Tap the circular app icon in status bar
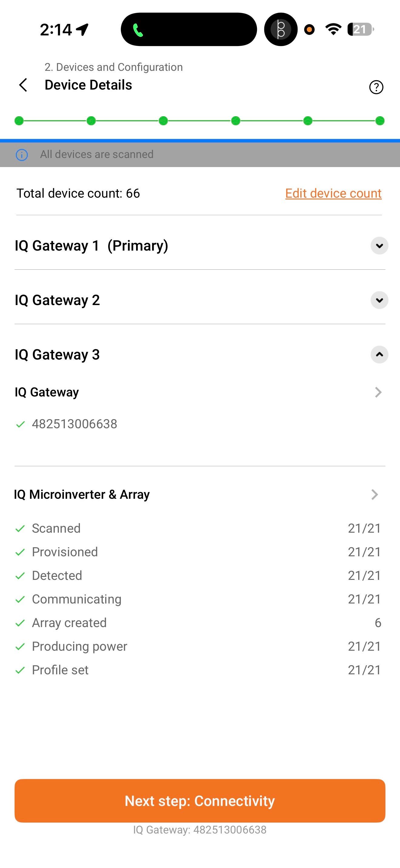 (x=281, y=30)
